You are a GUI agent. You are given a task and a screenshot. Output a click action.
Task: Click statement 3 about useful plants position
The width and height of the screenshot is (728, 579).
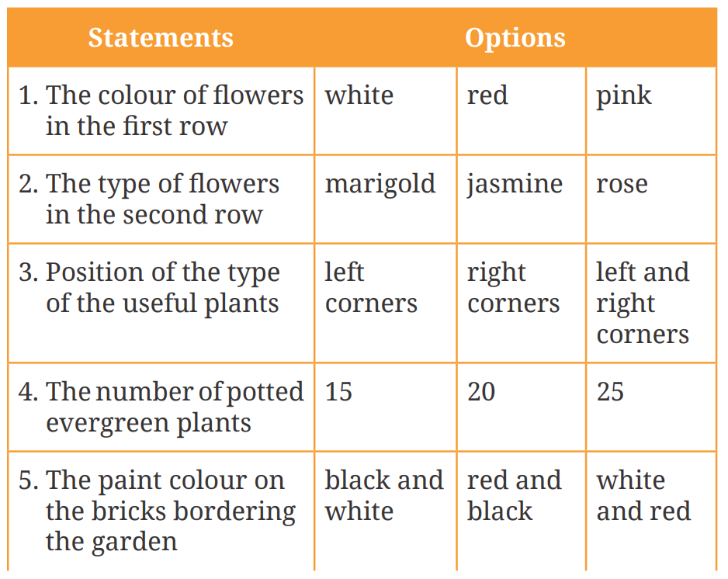click(161, 287)
